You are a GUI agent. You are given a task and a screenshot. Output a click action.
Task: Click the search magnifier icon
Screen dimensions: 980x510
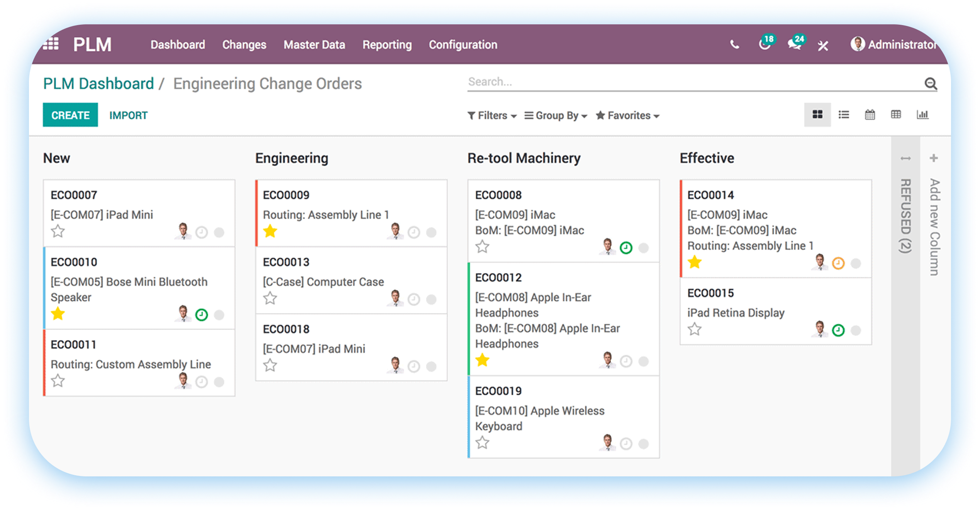point(931,83)
